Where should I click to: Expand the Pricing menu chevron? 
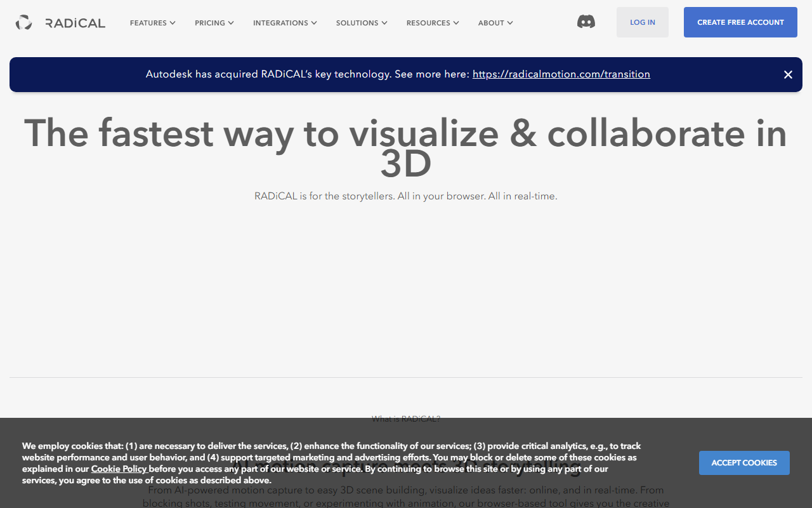pyautogui.click(x=231, y=23)
